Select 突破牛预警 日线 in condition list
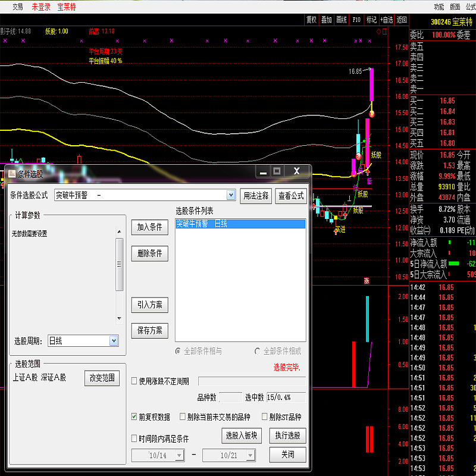Image resolution: width=476 pixels, height=476 pixels. (240, 224)
